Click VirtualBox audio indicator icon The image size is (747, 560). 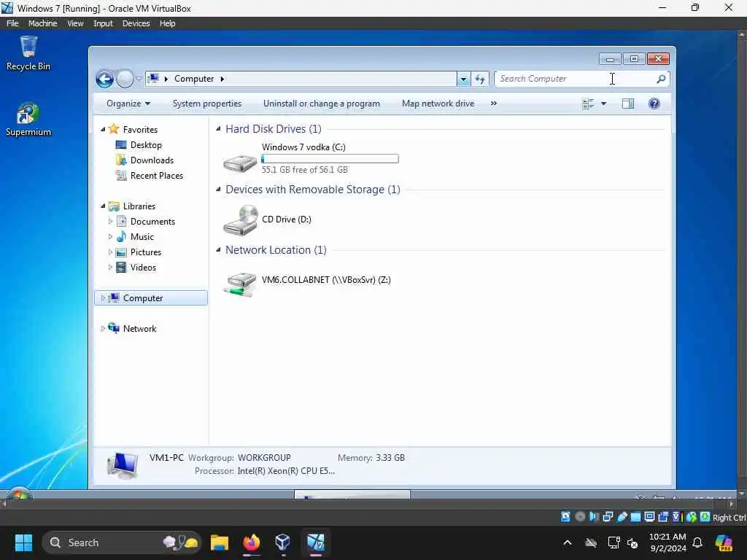[x=594, y=517]
